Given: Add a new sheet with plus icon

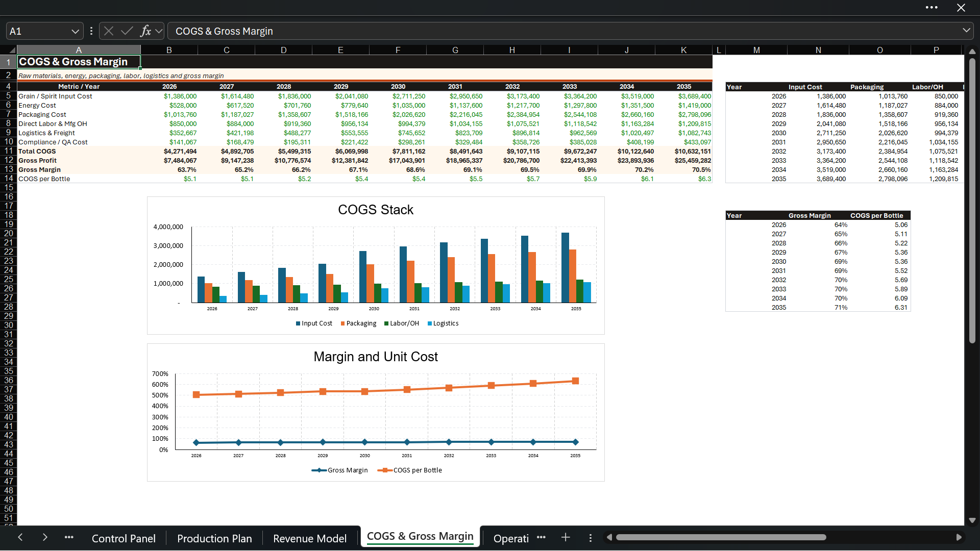Looking at the screenshot, I should (566, 537).
